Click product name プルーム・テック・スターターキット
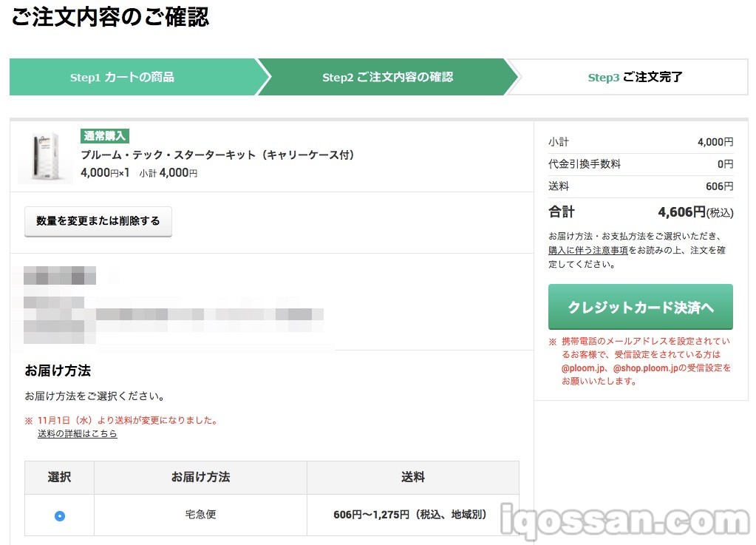 pyautogui.click(x=217, y=155)
